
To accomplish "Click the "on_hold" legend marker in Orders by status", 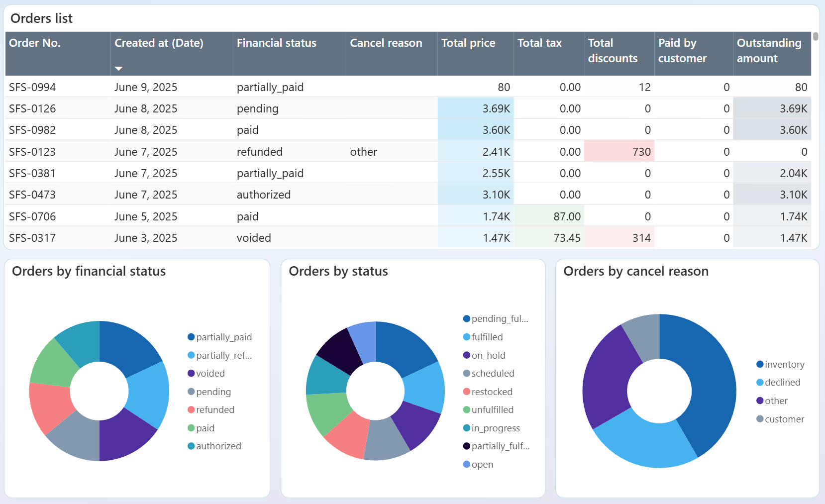I will 466,355.
